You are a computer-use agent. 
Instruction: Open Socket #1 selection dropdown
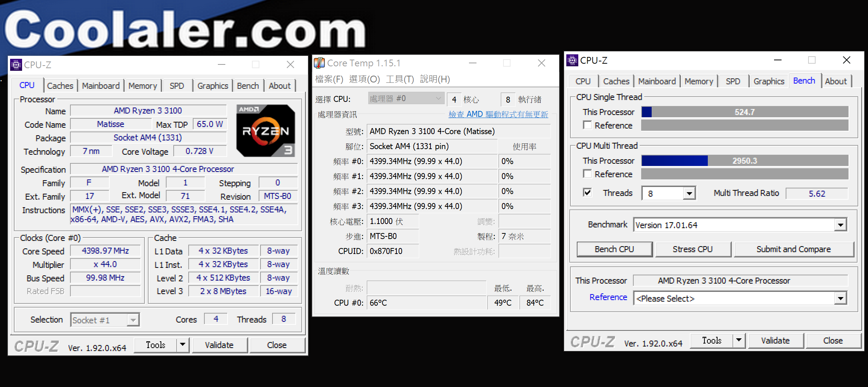133,320
